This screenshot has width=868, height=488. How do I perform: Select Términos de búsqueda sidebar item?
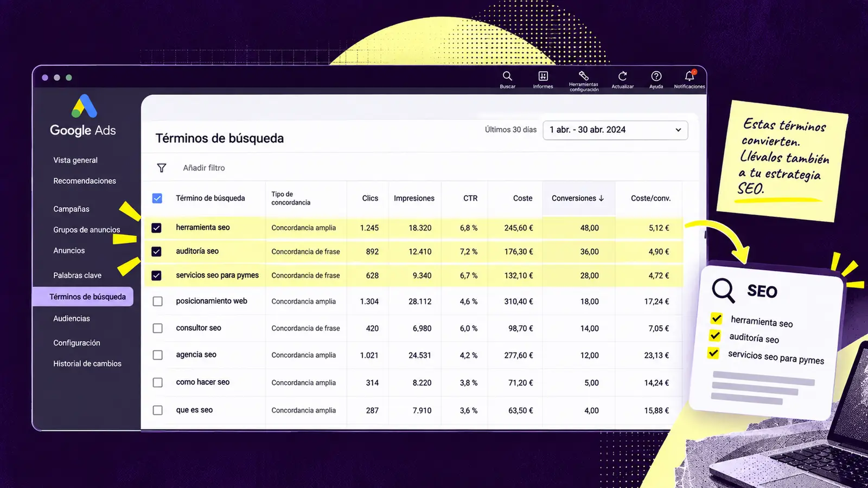coord(83,297)
